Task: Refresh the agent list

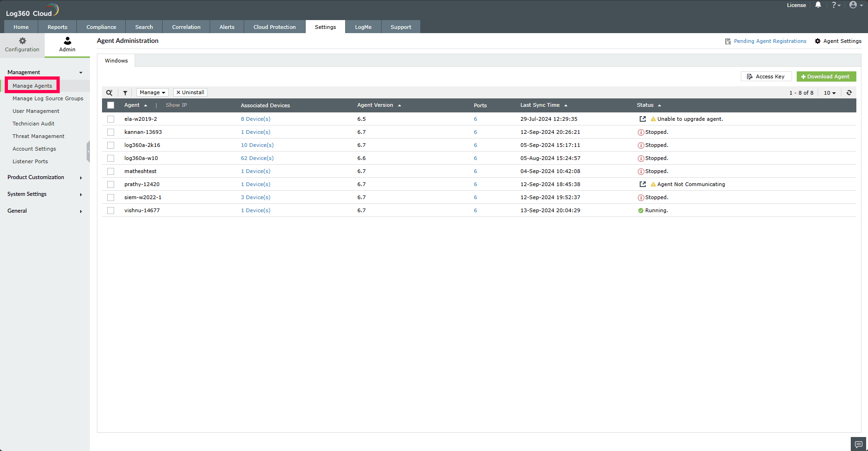Action: (x=849, y=93)
